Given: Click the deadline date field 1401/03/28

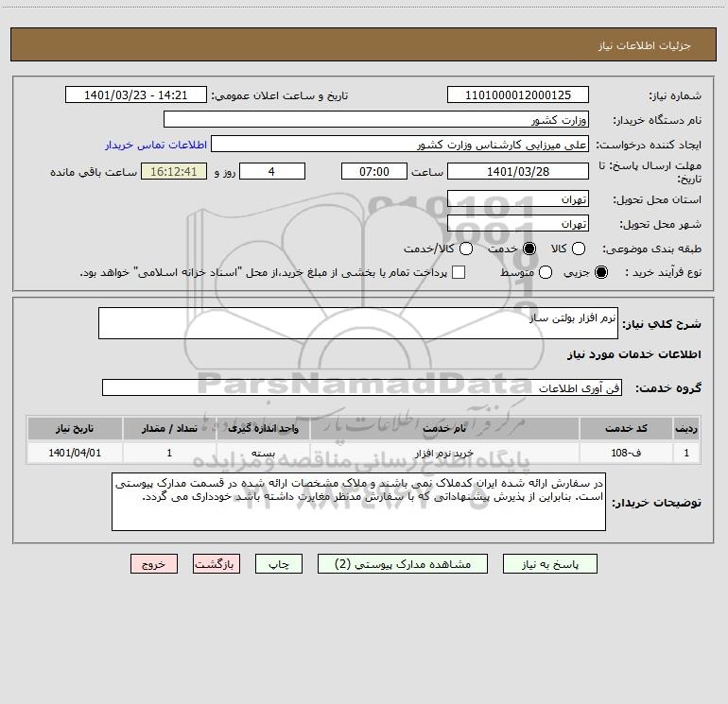Looking at the screenshot, I should click(518, 171).
